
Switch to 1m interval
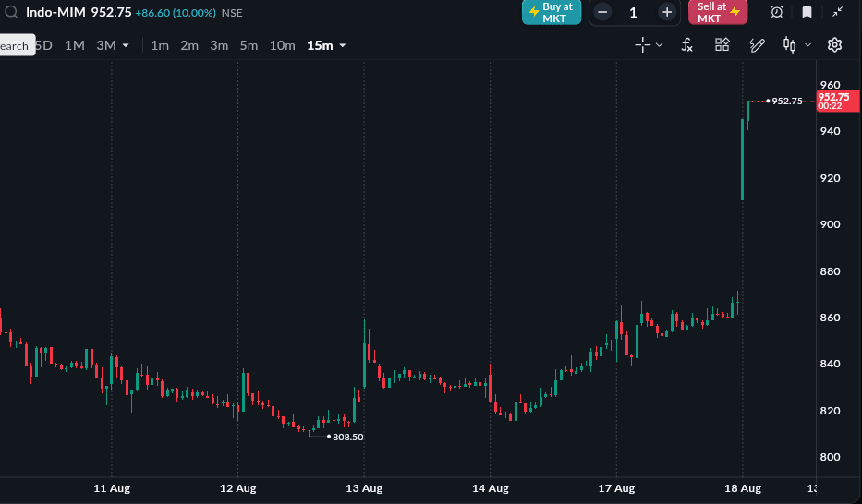click(160, 45)
